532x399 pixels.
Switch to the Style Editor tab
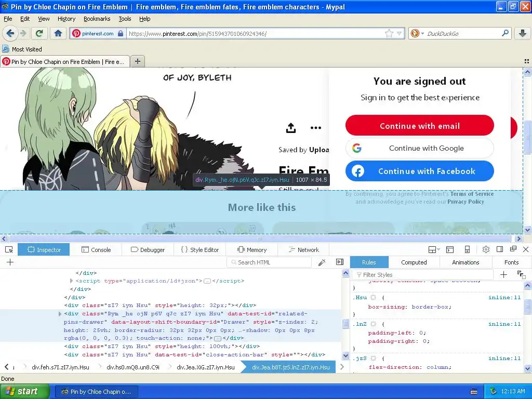200,250
